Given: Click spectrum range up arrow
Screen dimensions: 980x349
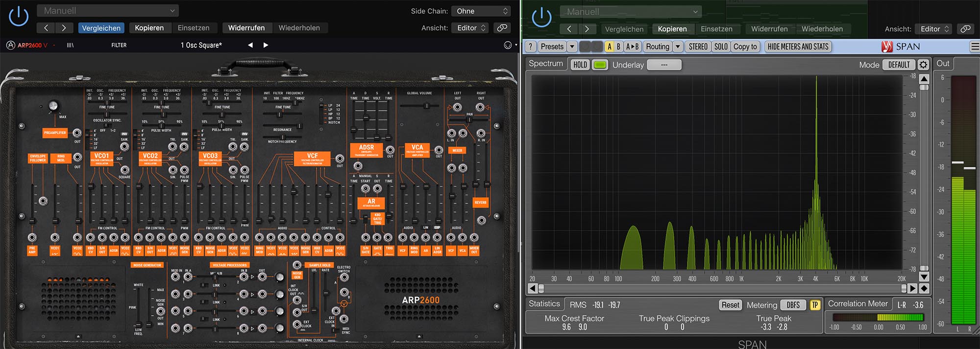Looking at the screenshot, I should pos(924,79).
